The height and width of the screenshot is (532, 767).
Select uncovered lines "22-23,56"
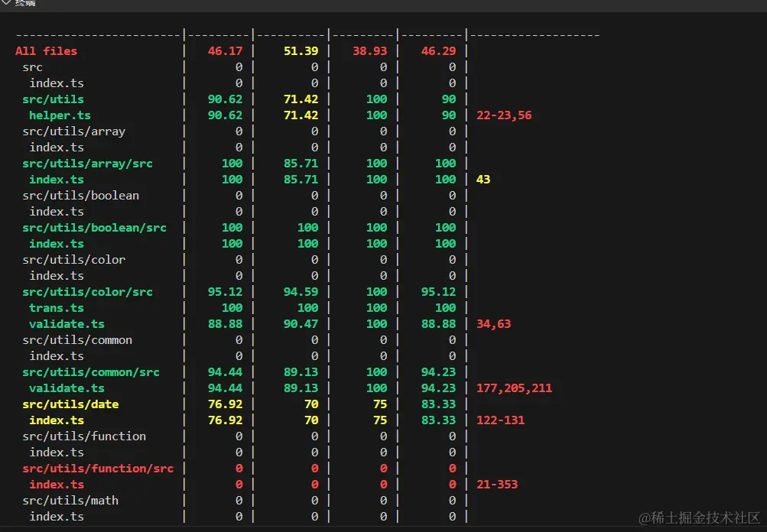pos(504,115)
